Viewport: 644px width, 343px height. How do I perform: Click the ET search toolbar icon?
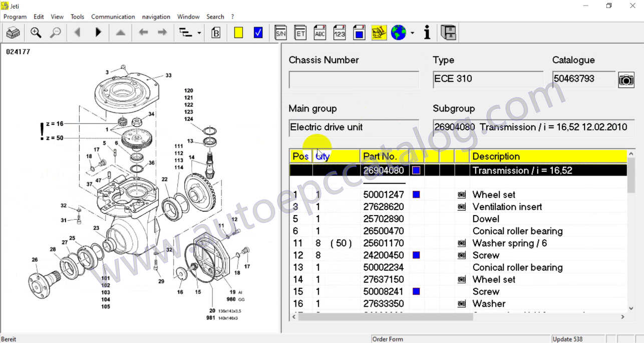pyautogui.click(x=300, y=32)
